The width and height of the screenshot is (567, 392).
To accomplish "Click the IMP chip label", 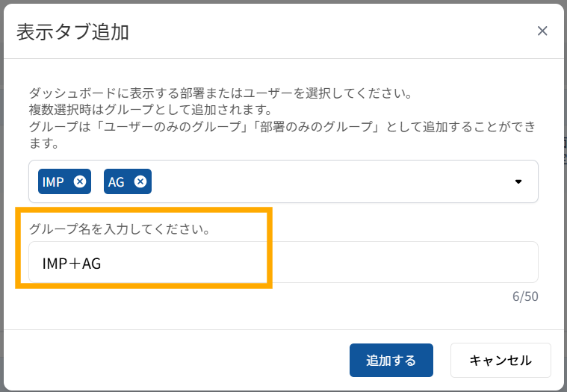I will 53,181.
